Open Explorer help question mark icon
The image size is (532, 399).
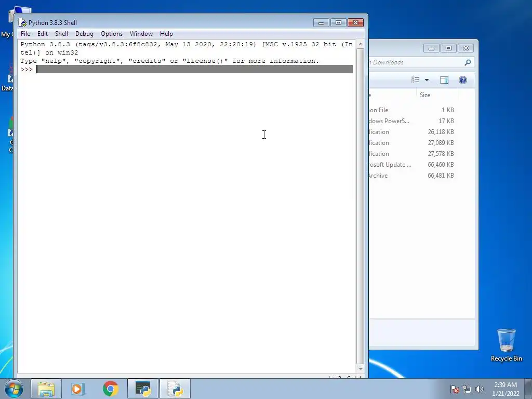point(463,79)
